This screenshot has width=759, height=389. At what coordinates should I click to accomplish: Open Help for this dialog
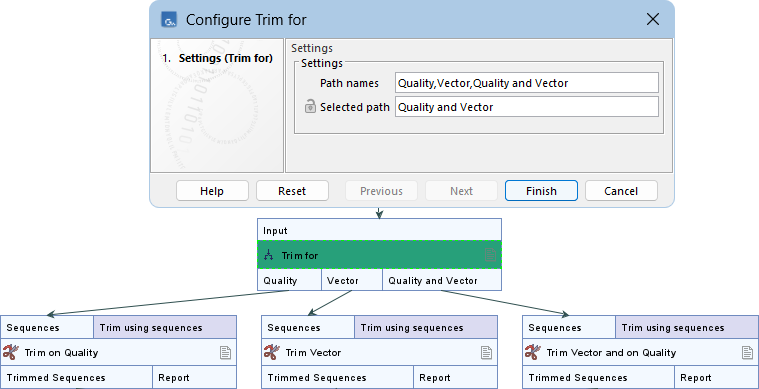212,191
